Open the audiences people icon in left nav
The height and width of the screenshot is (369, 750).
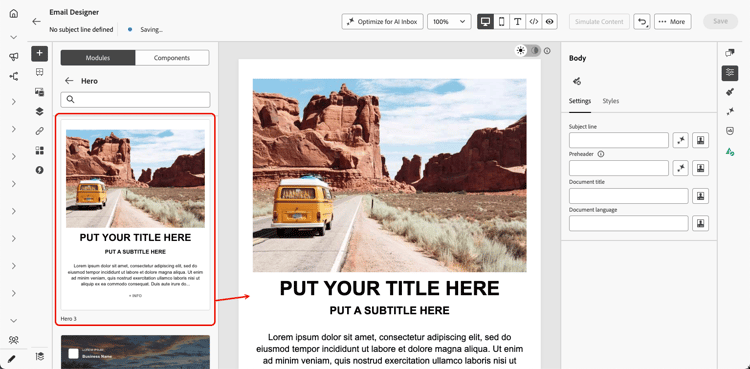[14, 340]
